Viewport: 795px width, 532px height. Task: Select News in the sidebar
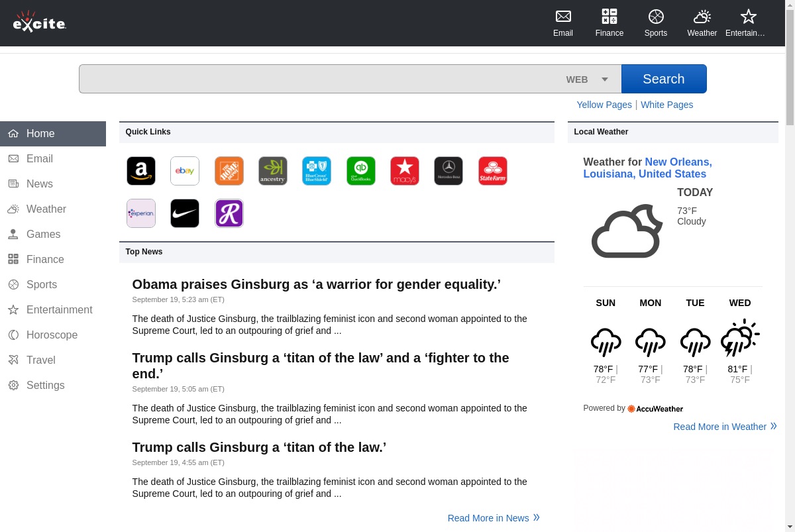(x=53, y=184)
